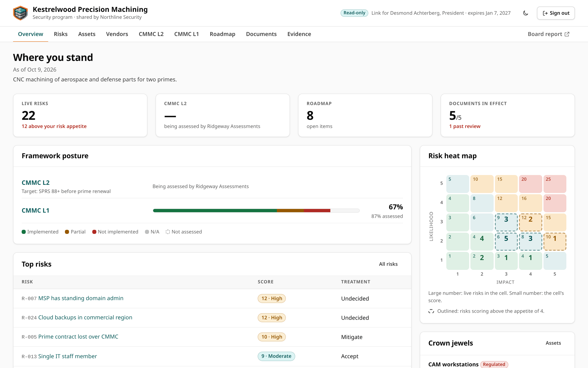Open the Live Risks summary card
The width and height of the screenshot is (588, 368).
pos(80,115)
